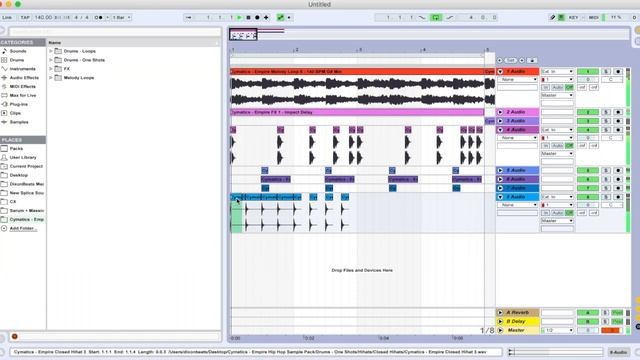Viewport: 640px width, 360px height.
Task: Open the Ext. In input dropdown on track 1
Action: click(557, 71)
